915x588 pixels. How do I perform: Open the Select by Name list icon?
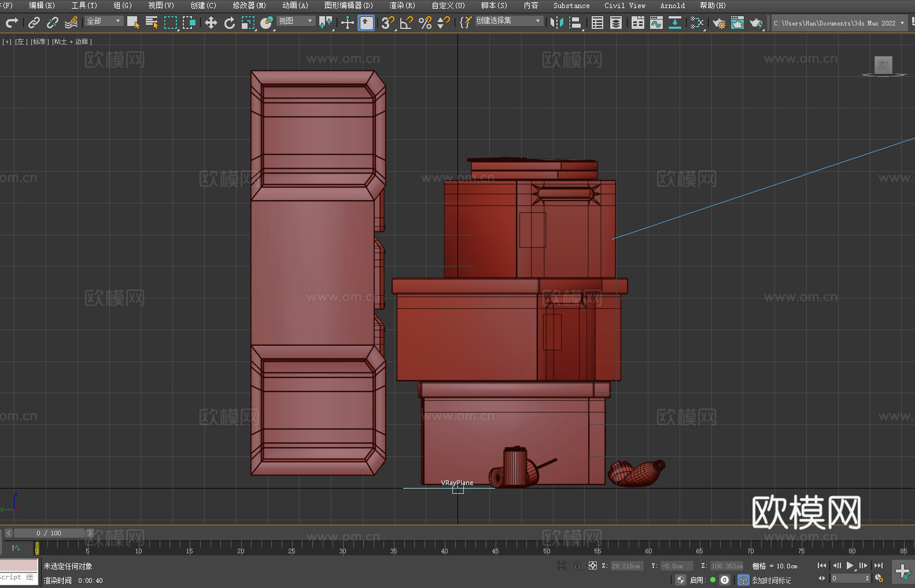[152, 23]
